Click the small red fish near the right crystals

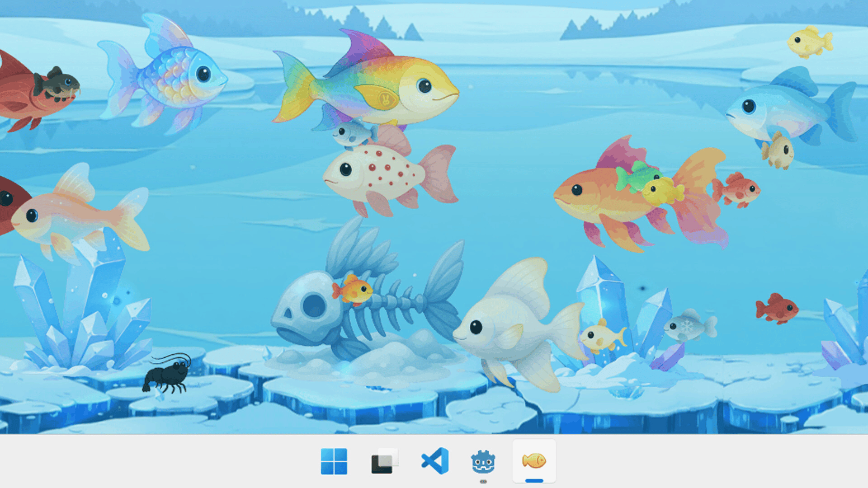(x=777, y=309)
